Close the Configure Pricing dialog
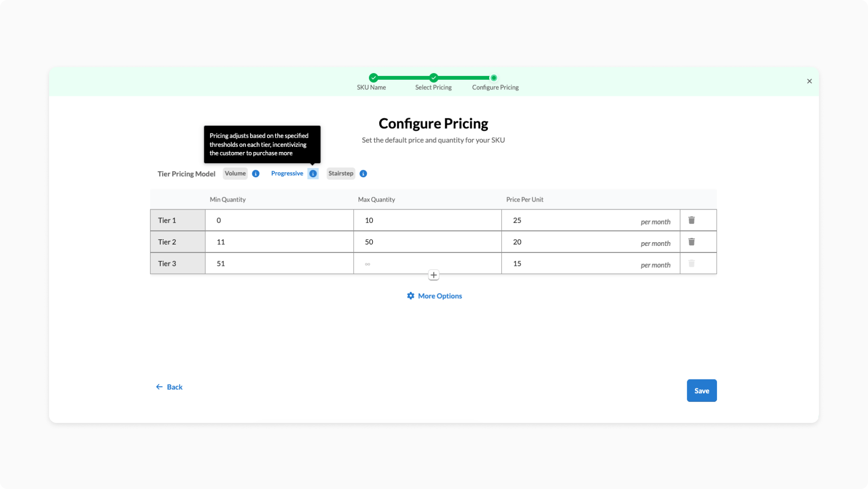 click(810, 81)
